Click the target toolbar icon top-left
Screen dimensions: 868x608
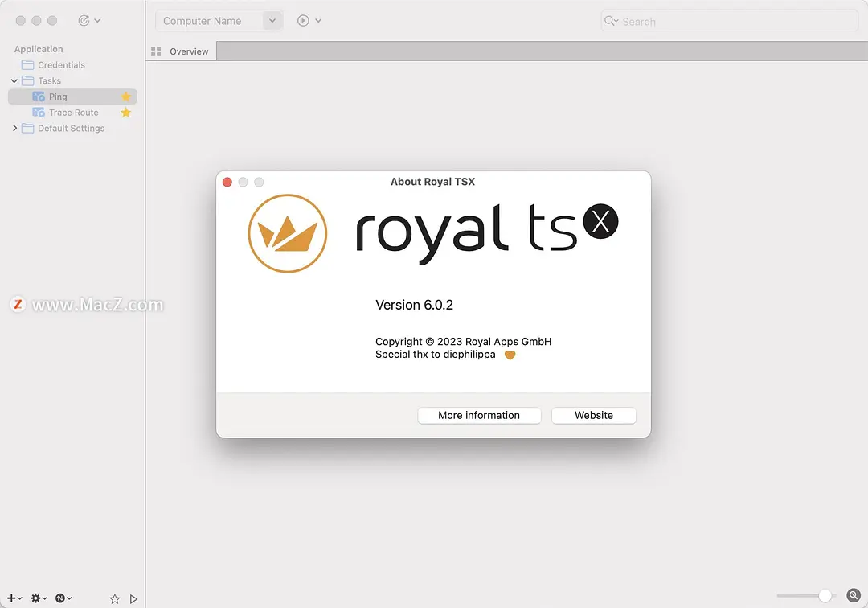tap(84, 20)
